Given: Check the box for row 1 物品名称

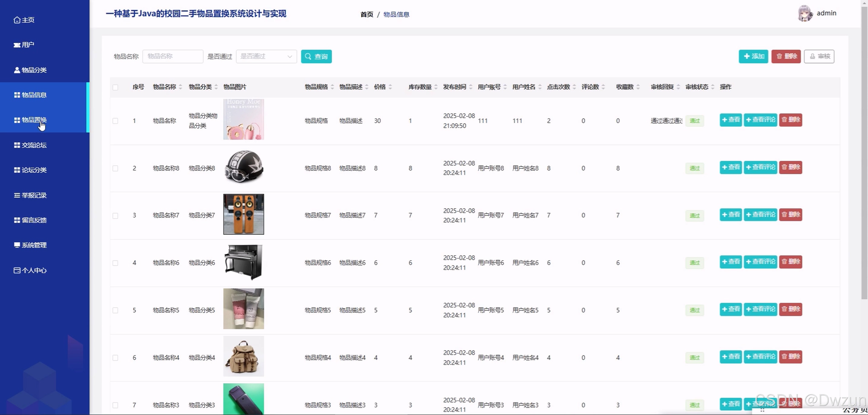Looking at the screenshot, I should point(115,121).
